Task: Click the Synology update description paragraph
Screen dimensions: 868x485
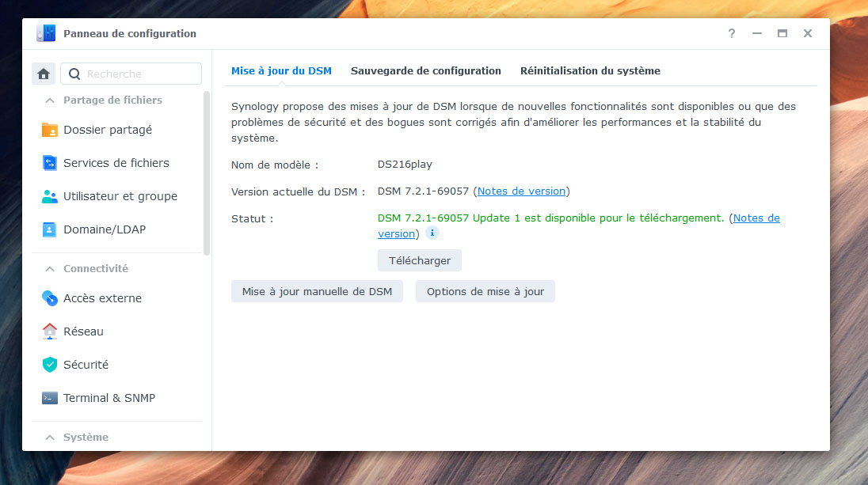Action: click(x=514, y=122)
